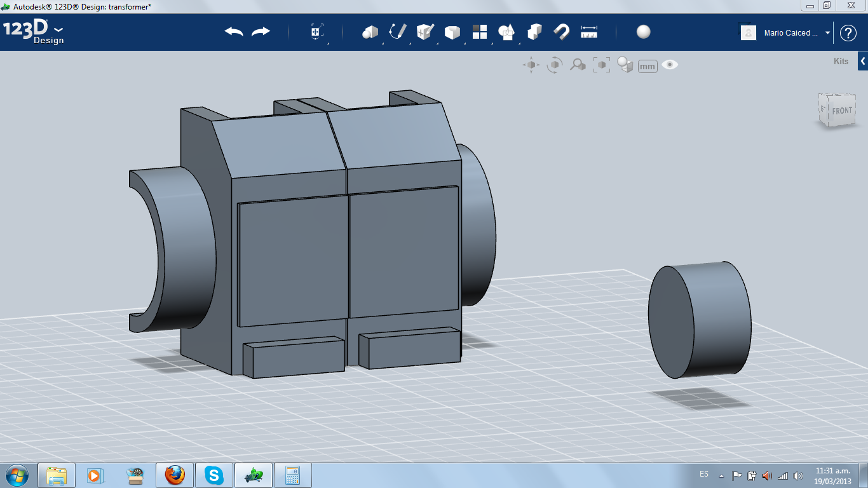Screen dimensions: 868x488
Task: Select the Pan navigation tool
Action: pyautogui.click(x=531, y=65)
